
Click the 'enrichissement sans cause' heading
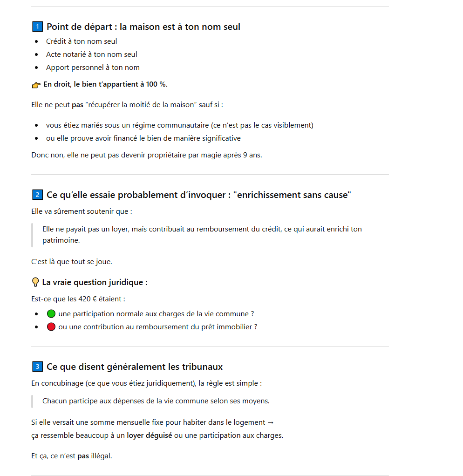tap(198, 195)
